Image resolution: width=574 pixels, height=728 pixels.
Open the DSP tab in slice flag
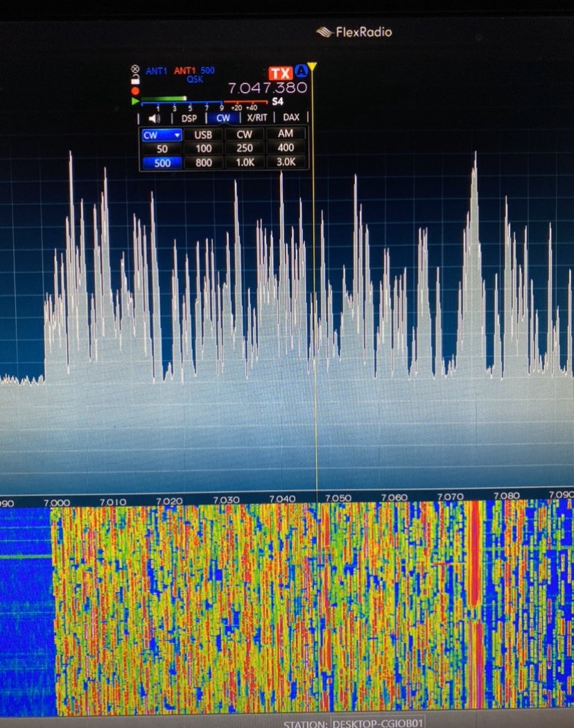click(x=189, y=119)
